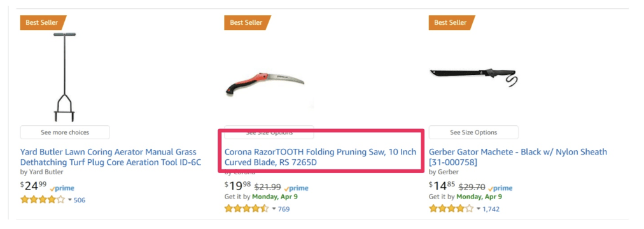Click the pruning saw product image
The width and height of the screenshot is (644, 229).
[x=265, y=84]
